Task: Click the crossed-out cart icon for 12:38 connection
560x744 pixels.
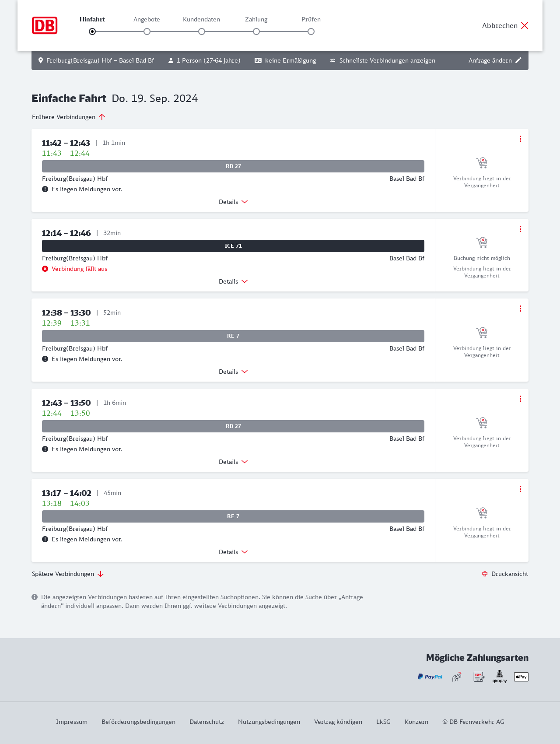Action: click(482, 333)
